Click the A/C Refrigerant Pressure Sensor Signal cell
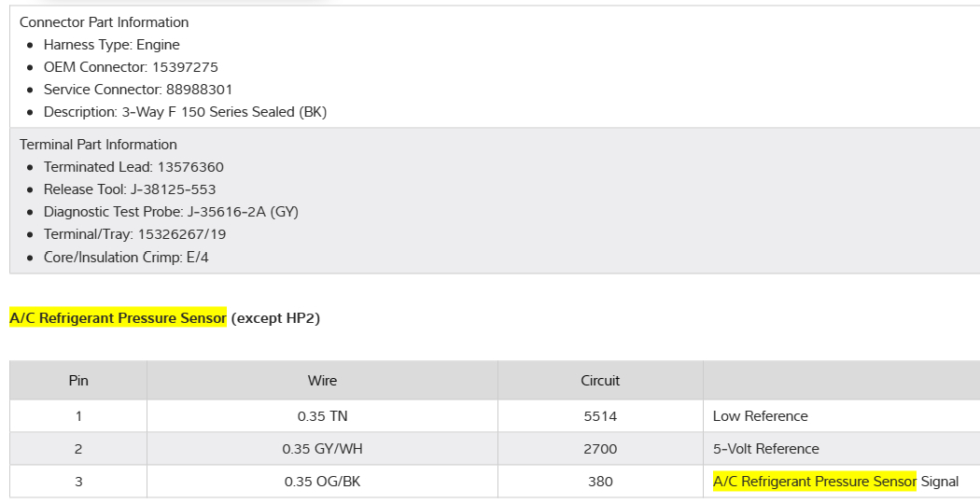 point(835,482)
